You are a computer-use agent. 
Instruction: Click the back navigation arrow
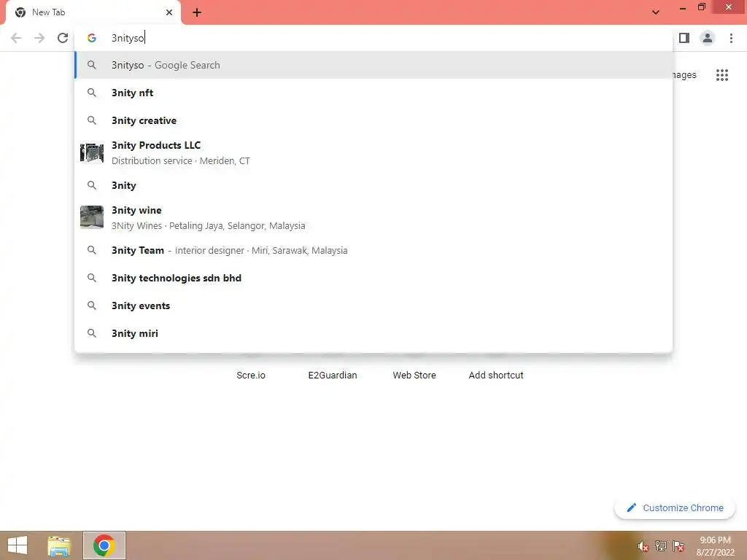tap(16, 38)
